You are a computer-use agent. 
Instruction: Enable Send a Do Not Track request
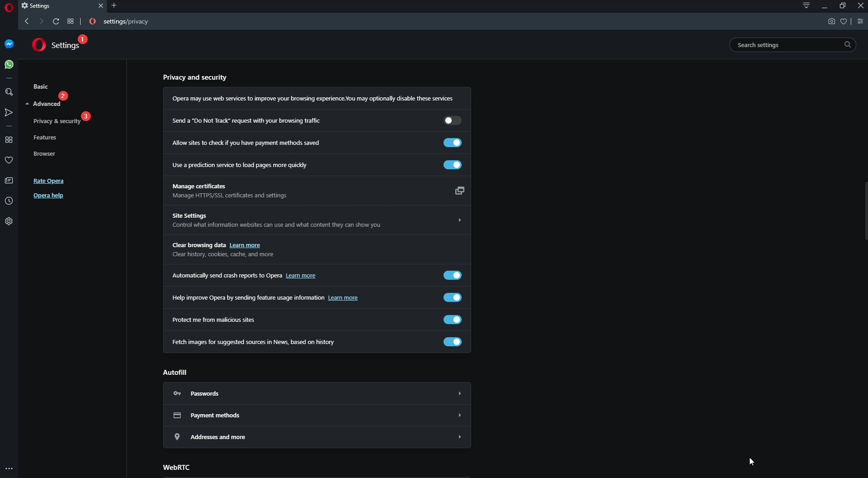tap(452, 120)
